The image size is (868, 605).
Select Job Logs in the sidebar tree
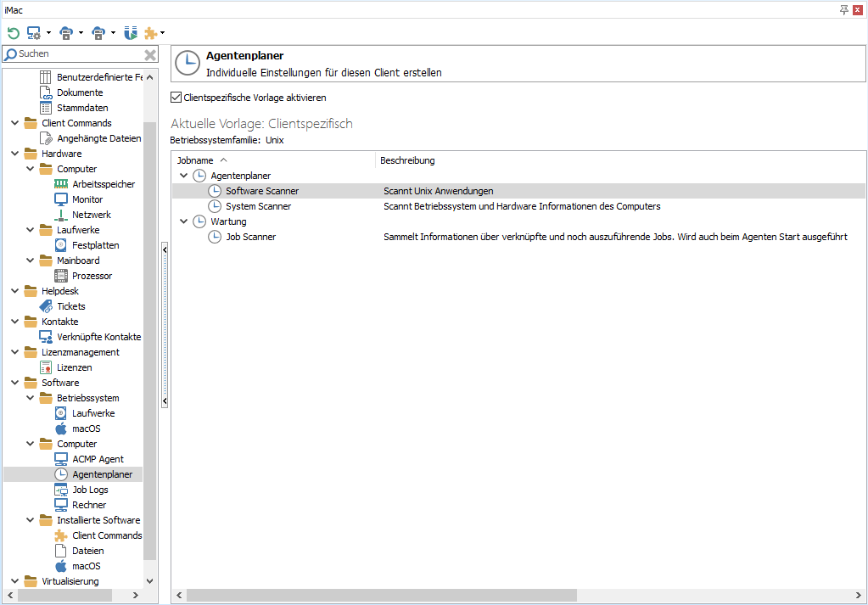[90, 490]
